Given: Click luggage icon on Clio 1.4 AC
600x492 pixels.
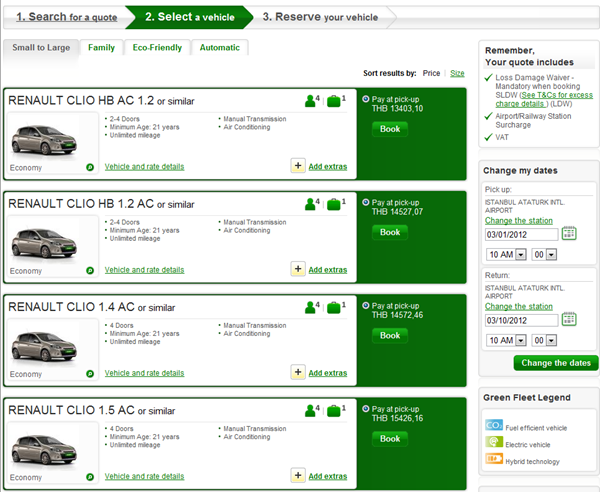Looking at the screenshot, I should point(334,308).
